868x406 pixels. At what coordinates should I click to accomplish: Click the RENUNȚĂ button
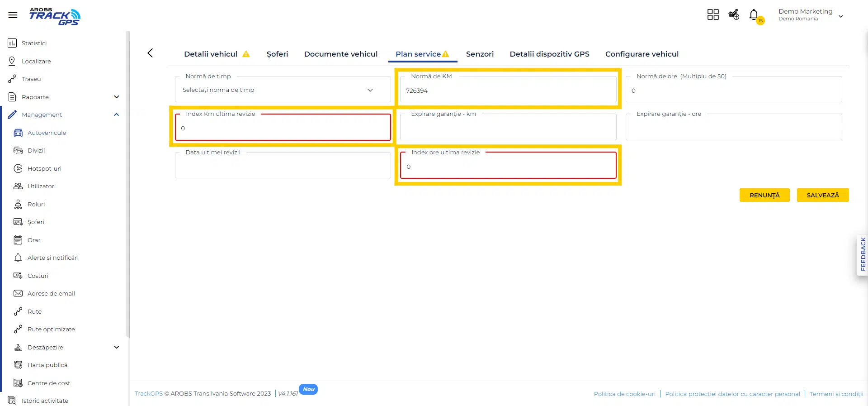click(x=764, y=195)
